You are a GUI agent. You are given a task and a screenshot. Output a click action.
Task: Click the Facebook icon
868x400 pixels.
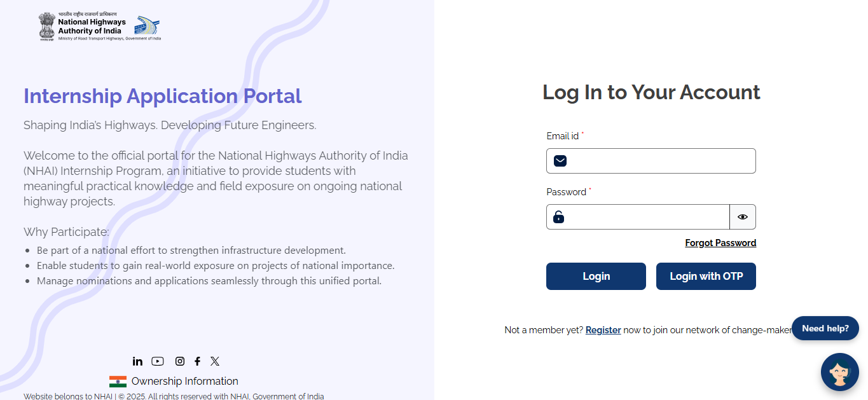pyautogui.click(x=197, y=361)
